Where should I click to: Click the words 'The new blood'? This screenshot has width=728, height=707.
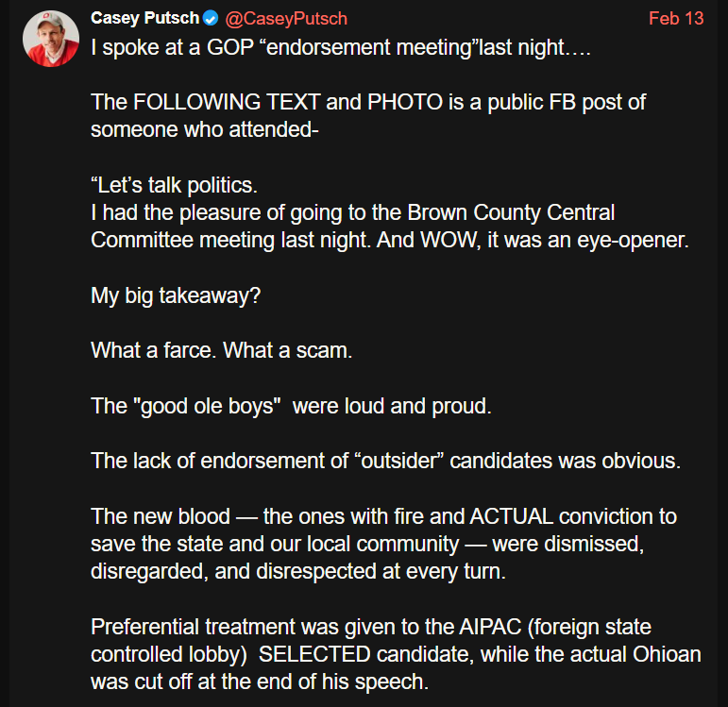coord(161,516)
